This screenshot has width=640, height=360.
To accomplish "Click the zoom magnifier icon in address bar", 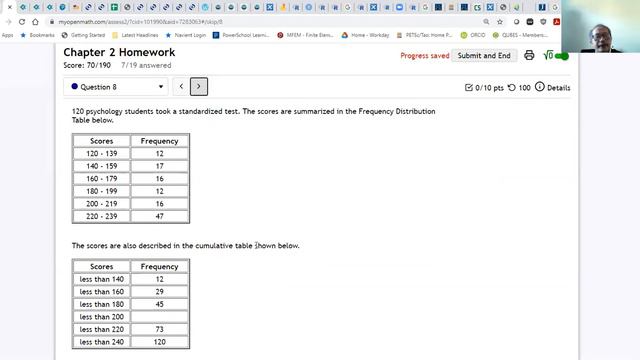I will pos(486,22).
